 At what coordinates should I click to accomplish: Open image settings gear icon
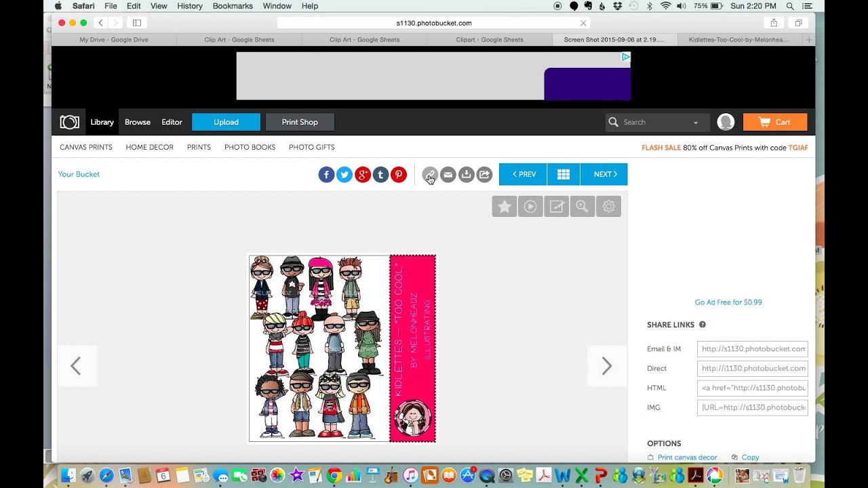tap(608, 207)
